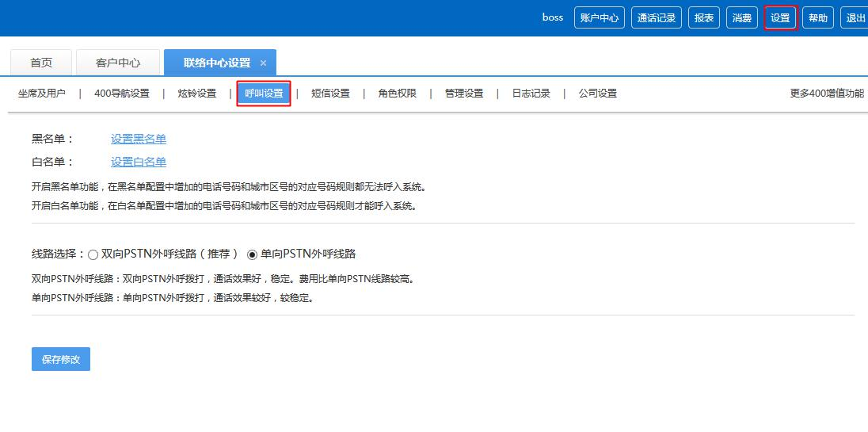Go to 400导航设置 section
Image resolution: width=868 pixels, height=432 pixels.
[122, 94]
